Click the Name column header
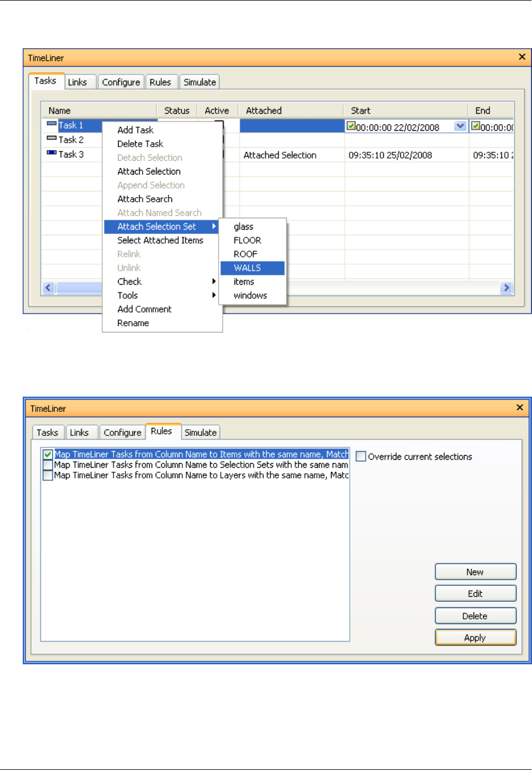 [99, 111]
